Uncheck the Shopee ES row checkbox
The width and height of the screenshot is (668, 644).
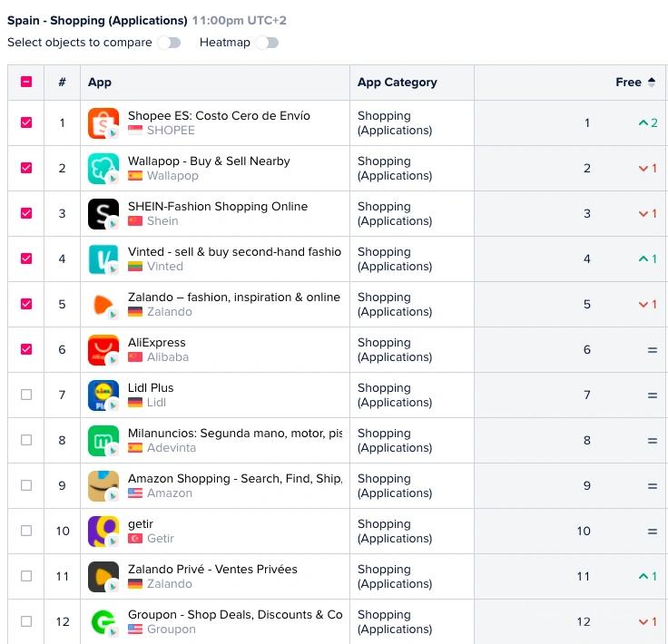[26, 122]
